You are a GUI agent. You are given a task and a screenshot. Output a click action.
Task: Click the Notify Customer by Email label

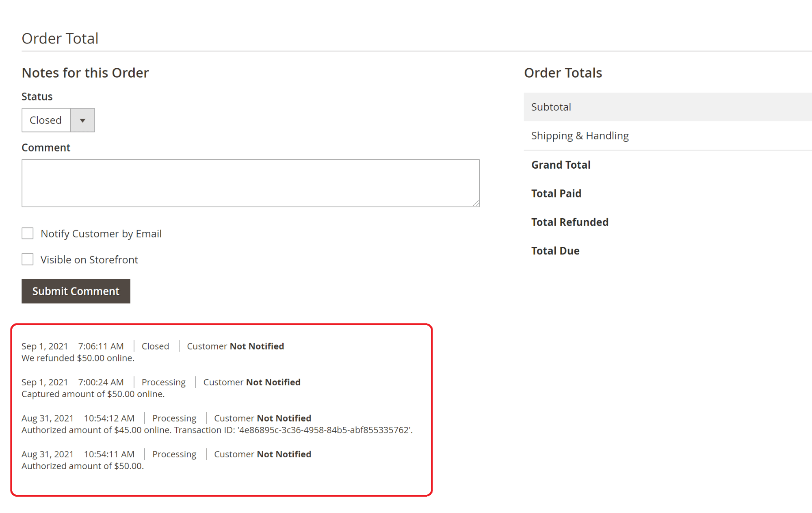pos(101,234)
